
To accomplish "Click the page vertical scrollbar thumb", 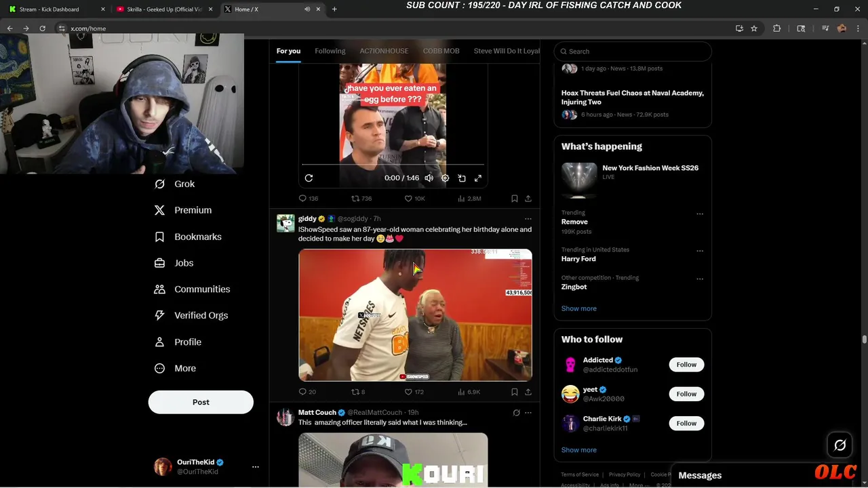I will pos(864,339).
